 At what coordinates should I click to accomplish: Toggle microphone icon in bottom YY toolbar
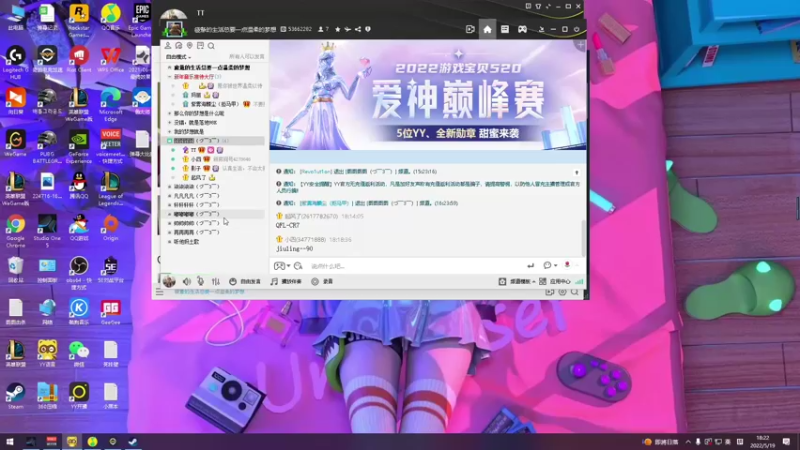(x=201, y=281)
